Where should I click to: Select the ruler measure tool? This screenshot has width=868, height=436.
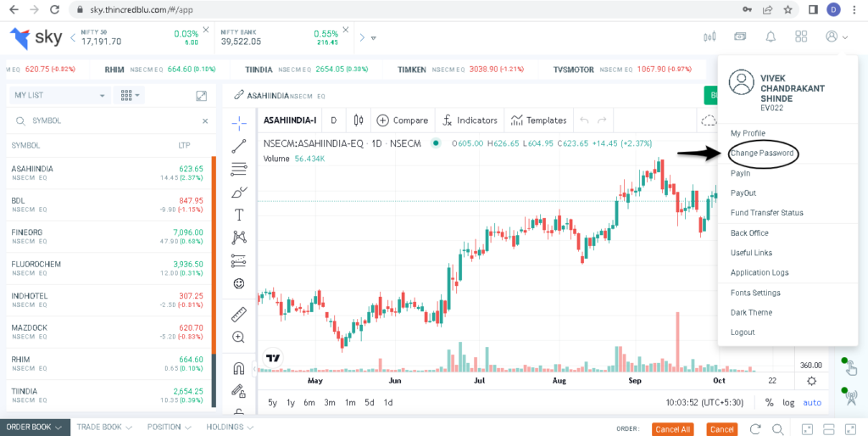(x=239, y=315)
